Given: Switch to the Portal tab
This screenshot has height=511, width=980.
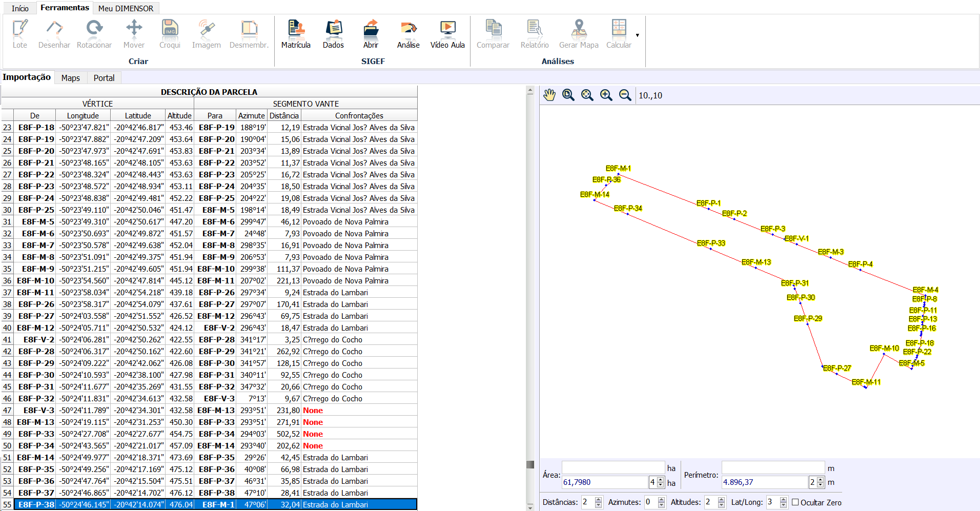Looking at the screenshot, I should pyautogui.click(x=104, y=78).
